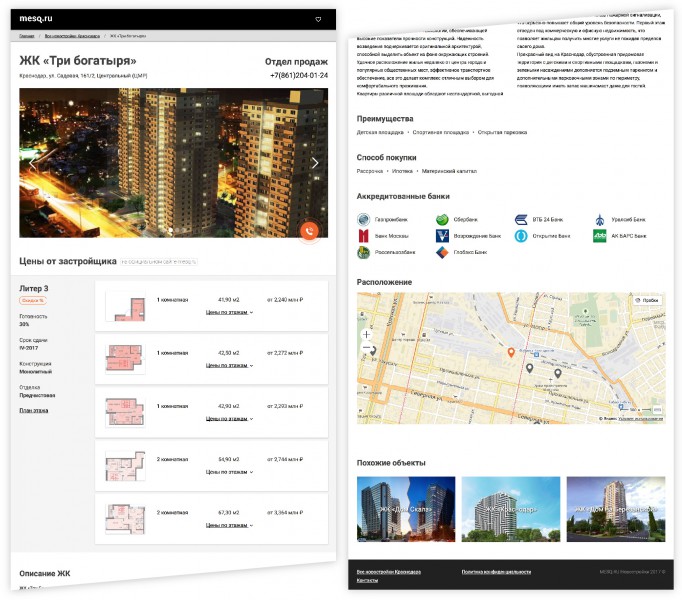
Task: Open footer link Контакты
Action: pos(367,580)
